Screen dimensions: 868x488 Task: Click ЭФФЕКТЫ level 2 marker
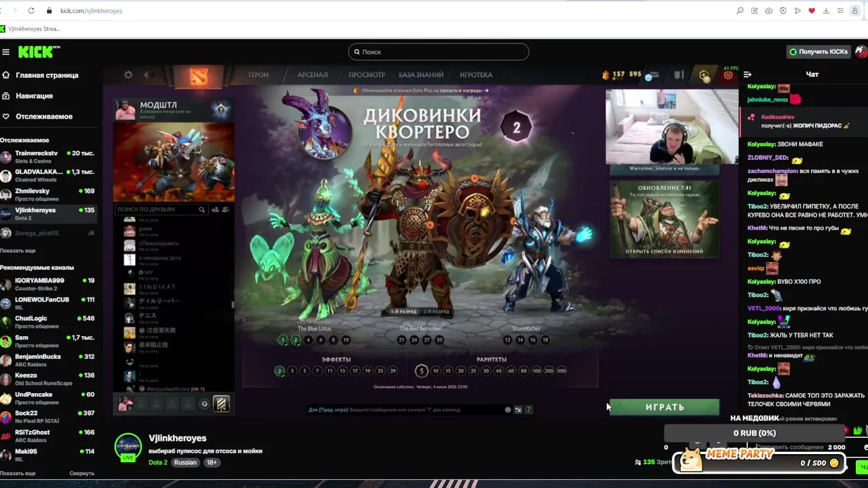coord(279,371)
